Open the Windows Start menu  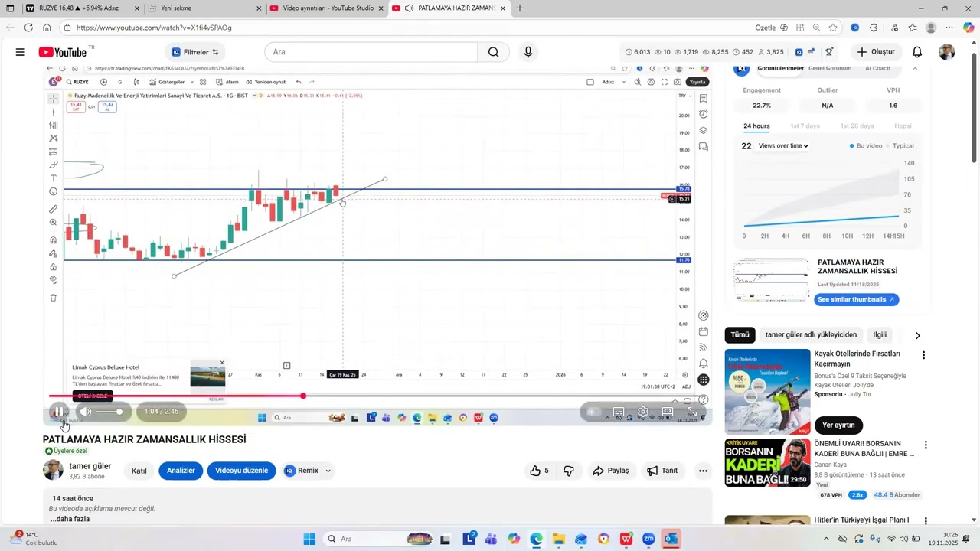[309, 539]
